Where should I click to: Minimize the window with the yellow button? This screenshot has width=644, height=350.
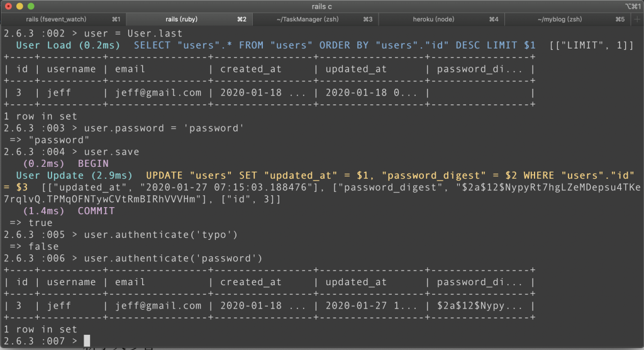click(20, 6)
